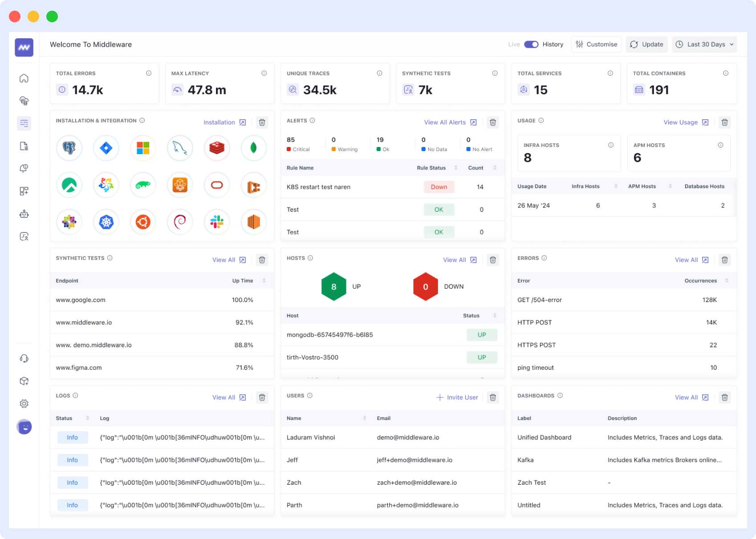The width and height of the screenshot is (756, 539).
Task: Click the Info status badge on first log
Action: [x=72, y=437]
